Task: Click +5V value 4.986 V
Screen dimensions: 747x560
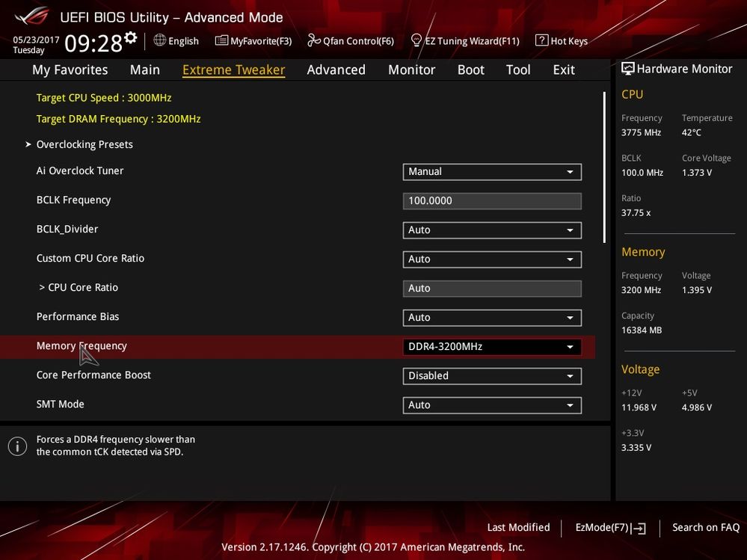Action: 697,407
